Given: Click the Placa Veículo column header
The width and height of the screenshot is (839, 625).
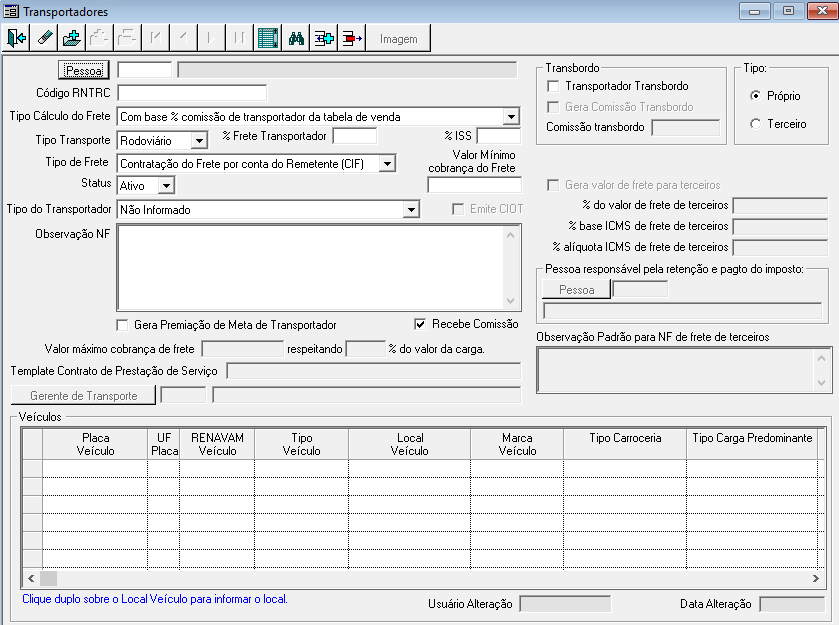Looking at the screenshot, I should (x=95, y=444).
